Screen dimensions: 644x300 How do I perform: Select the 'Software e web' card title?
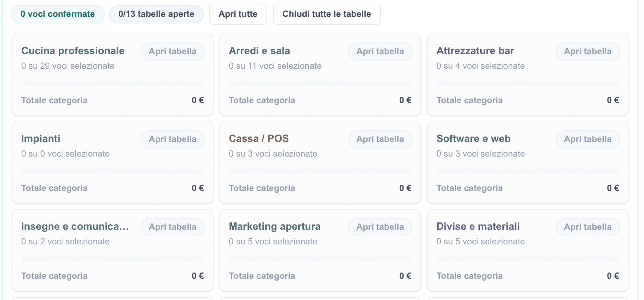473,139
